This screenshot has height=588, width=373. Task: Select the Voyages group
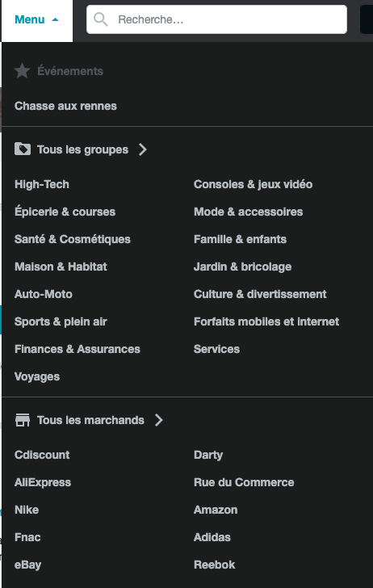point(37,376)
